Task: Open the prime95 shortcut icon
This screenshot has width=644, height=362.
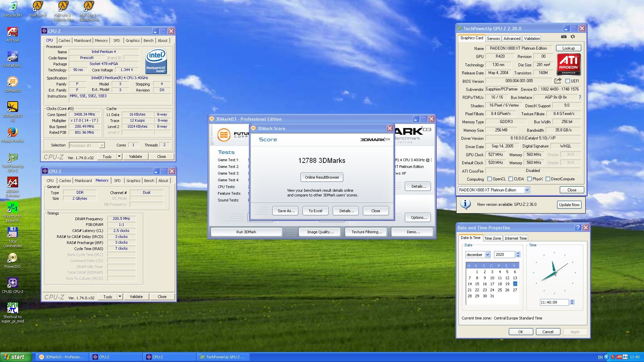Action: click(12, 212)
